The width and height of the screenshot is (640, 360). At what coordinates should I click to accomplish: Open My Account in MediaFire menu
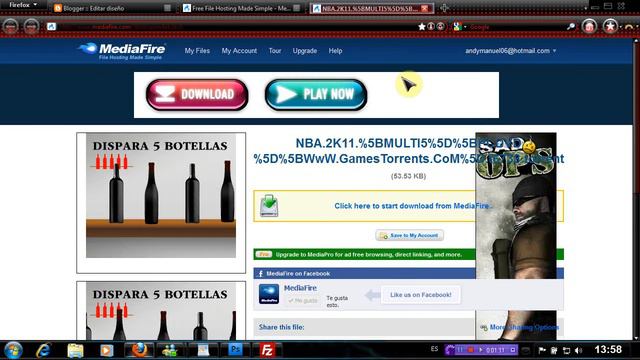click(239, 51)
